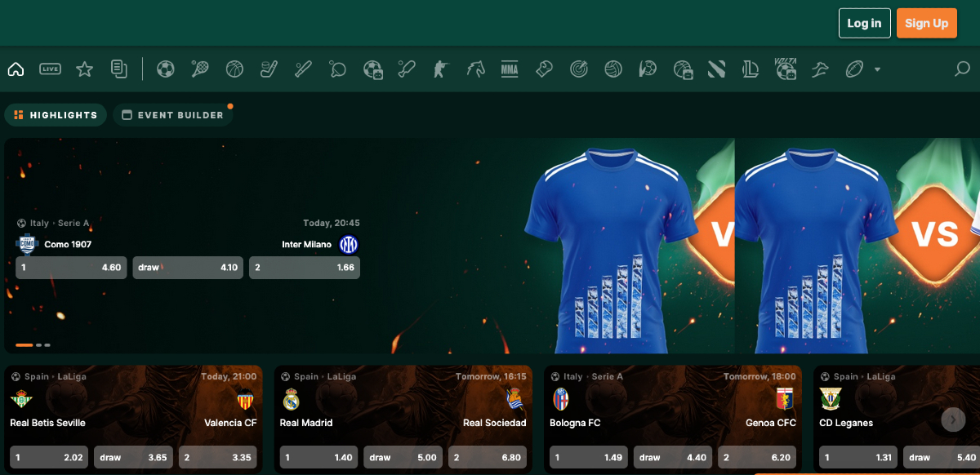Select the Soccer ball sport icon
980x475 pixels.
(x=166, y=69)
